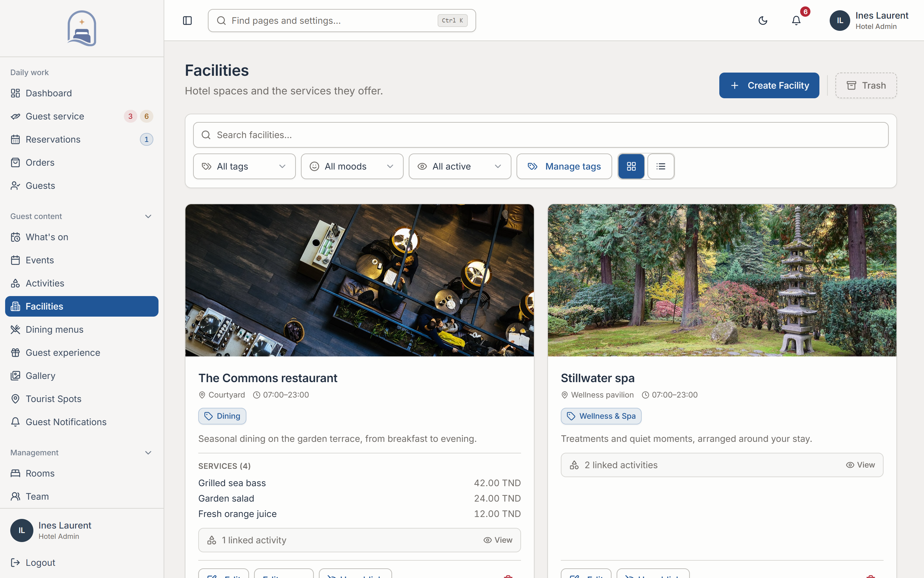Click The Commons restaurant title
Image resolution: width=924 pixels, height=578 pixels.
point(268,378)
